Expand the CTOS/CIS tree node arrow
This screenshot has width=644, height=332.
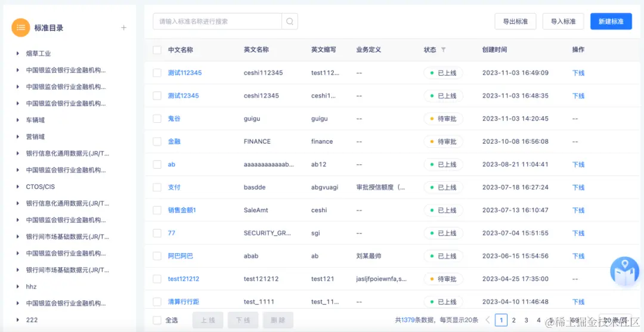pos(18,187)
